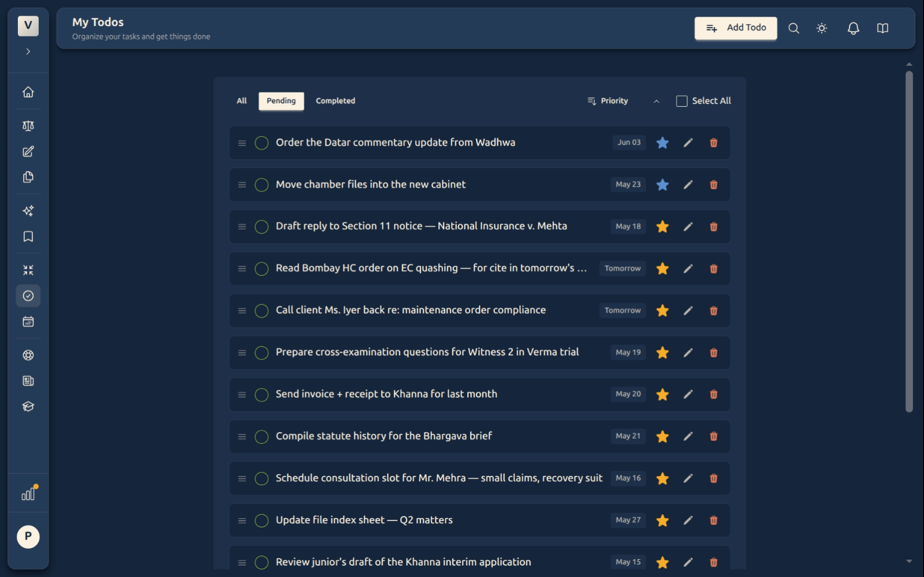This screenshot has height=577, width=924.
Task: Open the bar chart analytics icon
Action: pyautogui.click(x=28, y=494)
